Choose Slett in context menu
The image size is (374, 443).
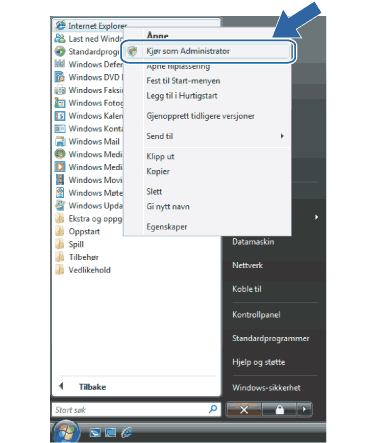coord(154,192)
